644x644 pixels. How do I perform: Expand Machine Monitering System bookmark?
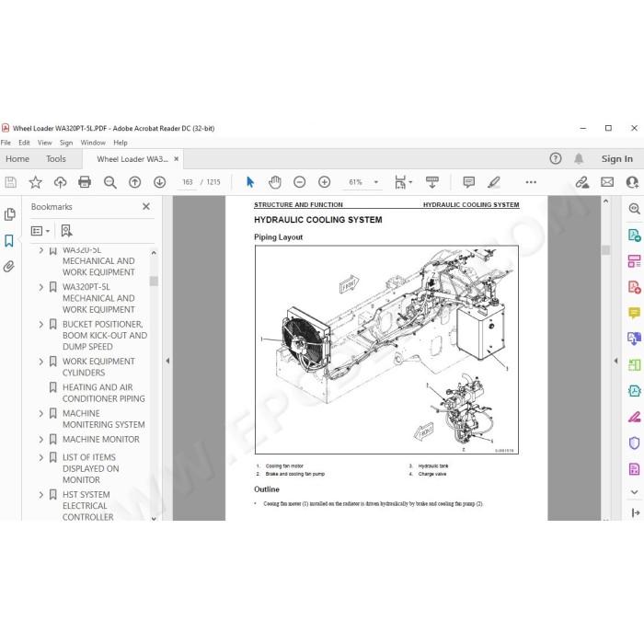pyautogui.click(x=41, y=414)
